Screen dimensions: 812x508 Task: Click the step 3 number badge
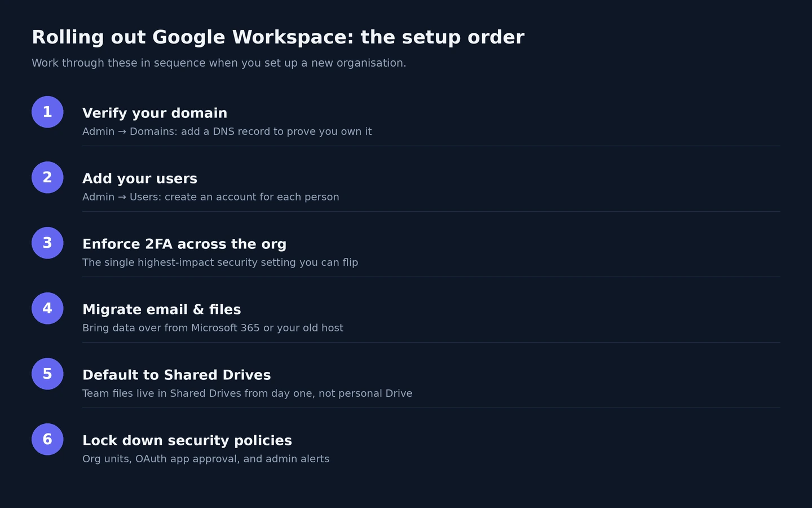coord(47,243)
